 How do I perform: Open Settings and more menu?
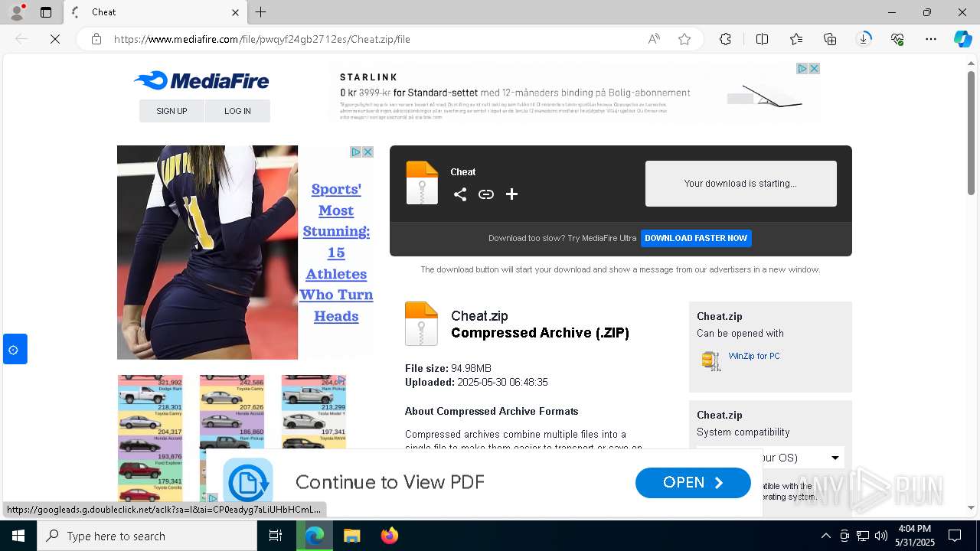[x=931, y=39]
